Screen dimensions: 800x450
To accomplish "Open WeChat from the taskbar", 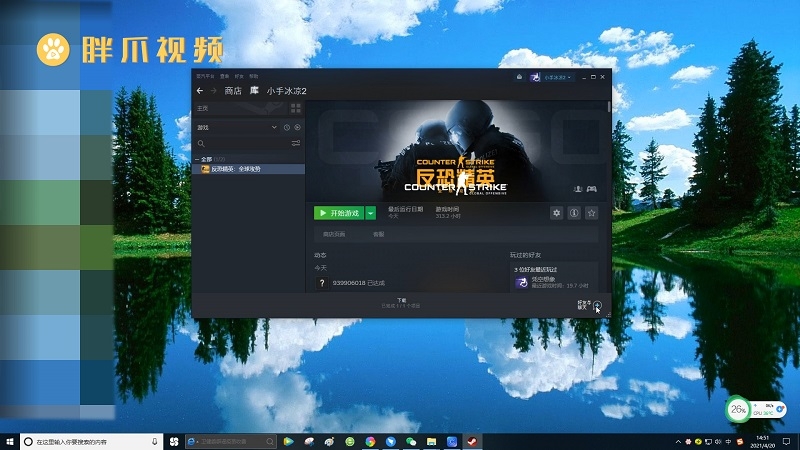I will click(411, 441).
